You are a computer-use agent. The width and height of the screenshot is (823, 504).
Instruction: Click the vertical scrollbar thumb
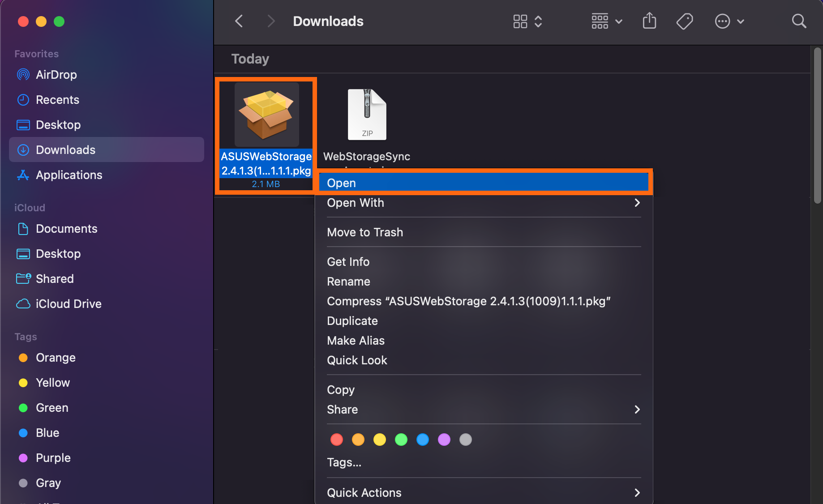tap(818, 125)
